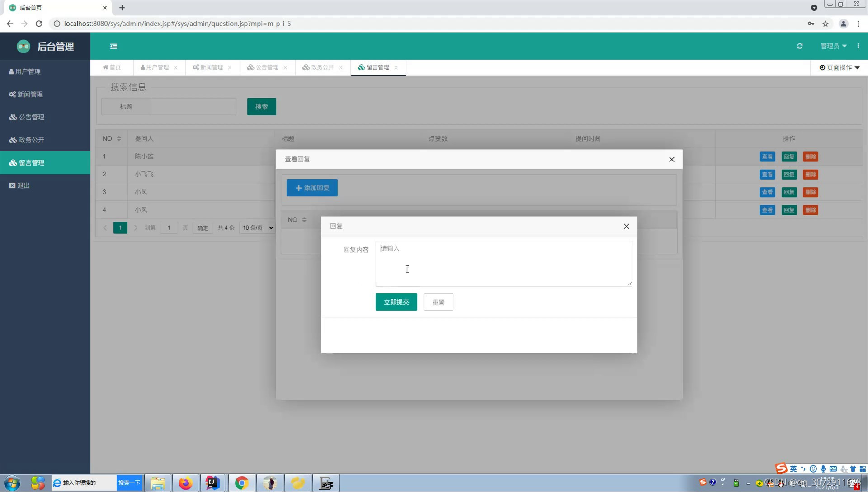Click 查看 for row 陈小雄

tap(767, 156)
